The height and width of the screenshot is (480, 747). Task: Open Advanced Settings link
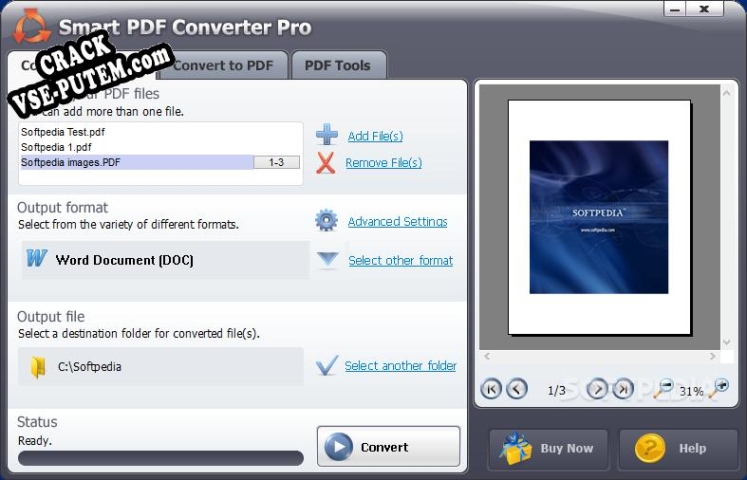397,221
